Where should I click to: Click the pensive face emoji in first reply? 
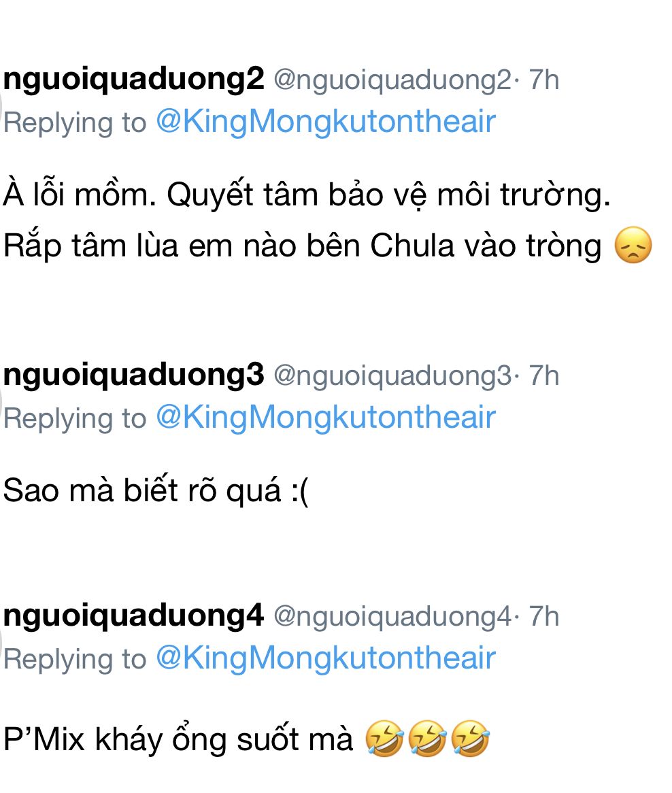(633, 246)
